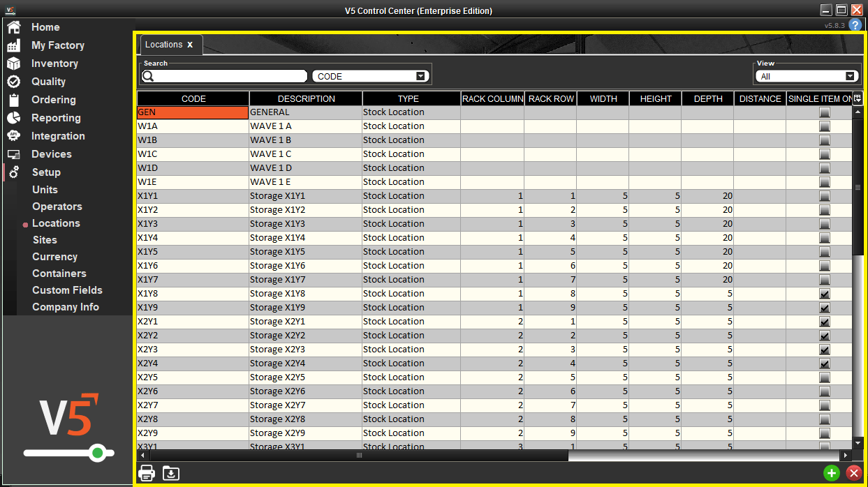
Task: Check Single Item Only for GEN row
Action: 825,112
